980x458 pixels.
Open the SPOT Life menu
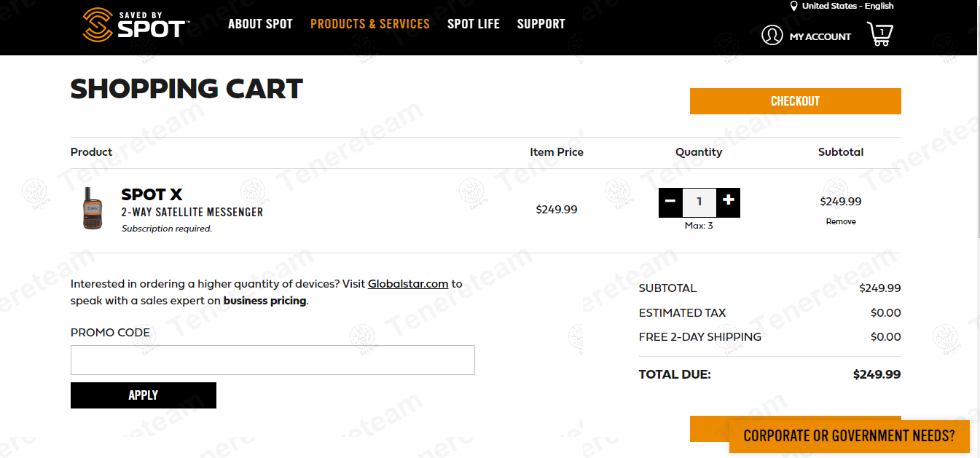pyautogui.click(x=474, y=24)
